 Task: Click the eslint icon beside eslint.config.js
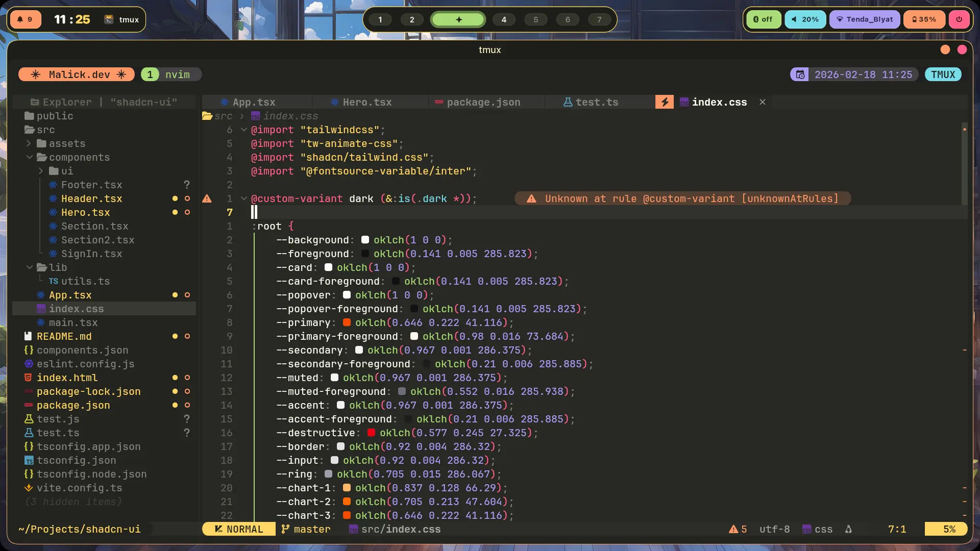coord(29,364)
